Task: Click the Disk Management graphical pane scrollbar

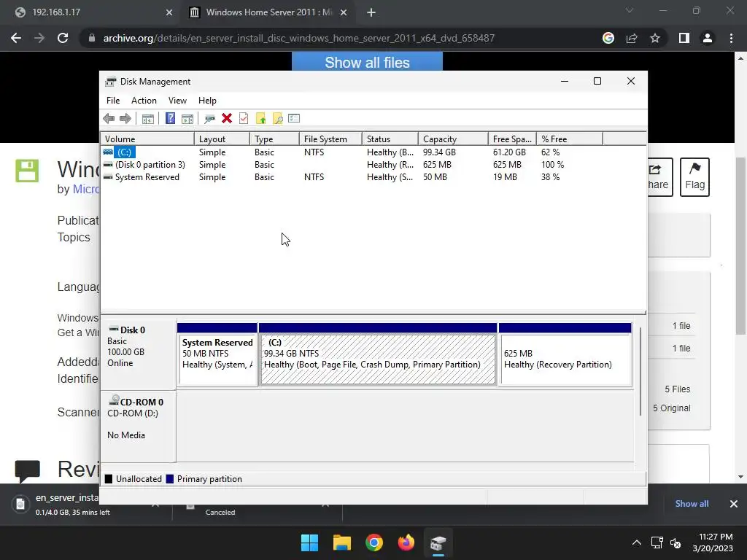Action: pyautogui.click(x=640, y=371)
